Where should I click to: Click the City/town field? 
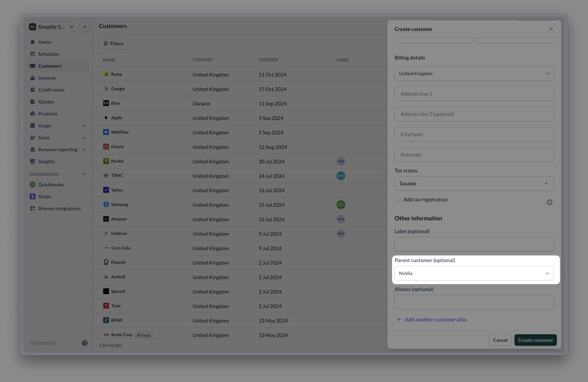point(474,134)
